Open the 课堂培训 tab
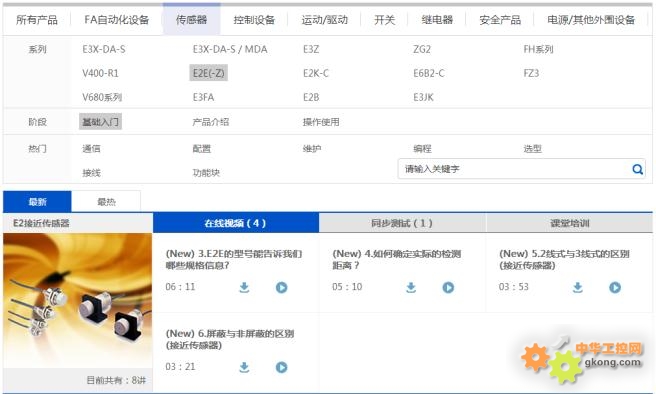Screen dimensions: 656x394 569,223
